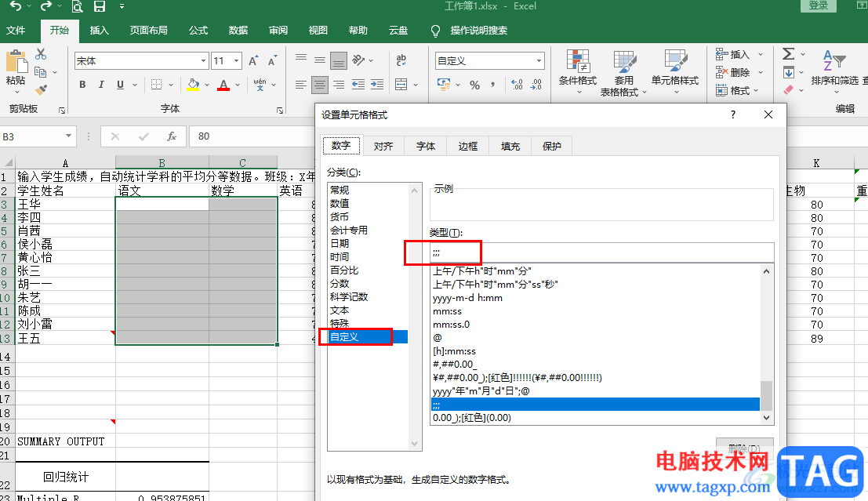Click the Name Box dropdown arrow next to B3
The image size is (868, 501).
tap(68, 136)
